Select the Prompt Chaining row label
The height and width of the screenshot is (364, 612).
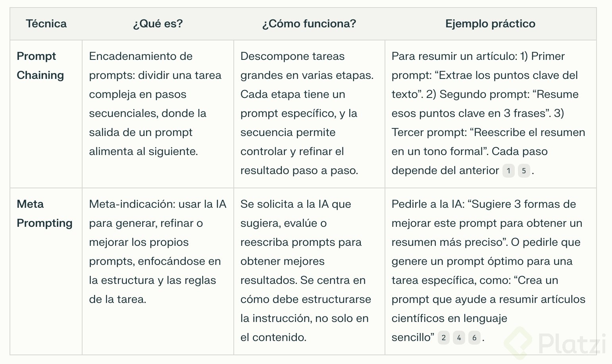click(40, 66)
